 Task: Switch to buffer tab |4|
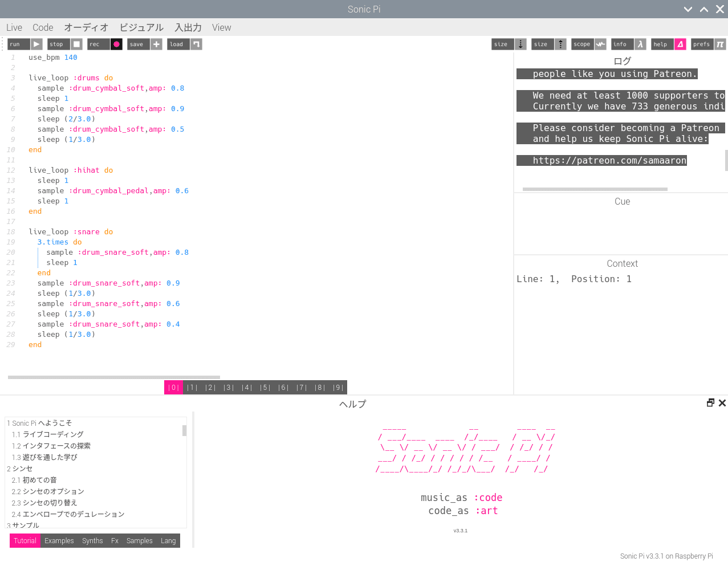pos(247,388)
